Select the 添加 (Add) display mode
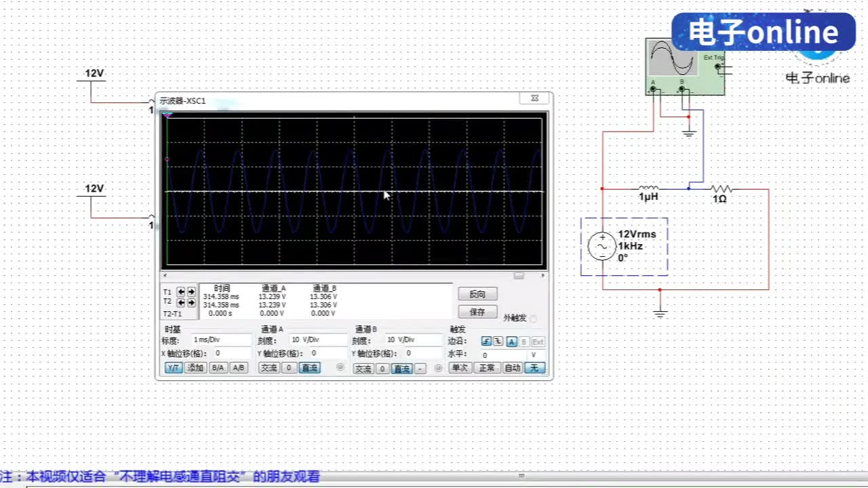 coord(195,368)
